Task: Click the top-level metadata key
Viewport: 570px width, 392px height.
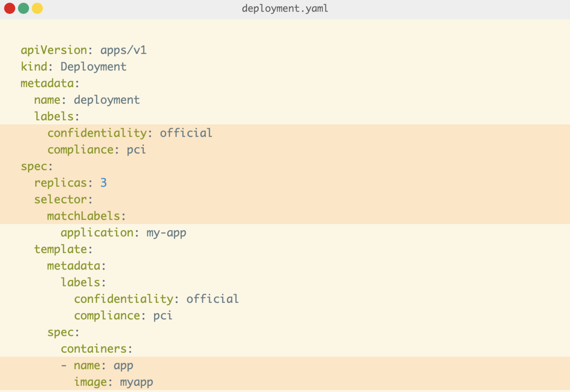Action: [x=47, y=83]
